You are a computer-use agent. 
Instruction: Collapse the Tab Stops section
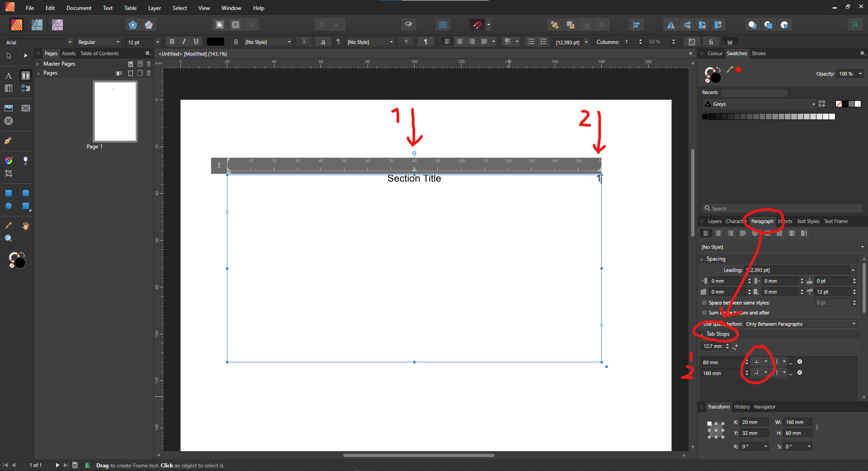click(702, 334)
